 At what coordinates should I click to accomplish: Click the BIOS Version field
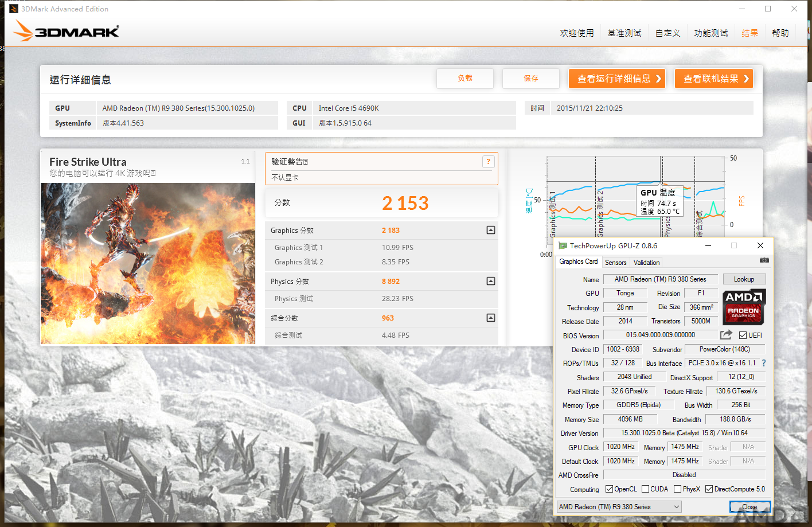(x=660, y=335)
